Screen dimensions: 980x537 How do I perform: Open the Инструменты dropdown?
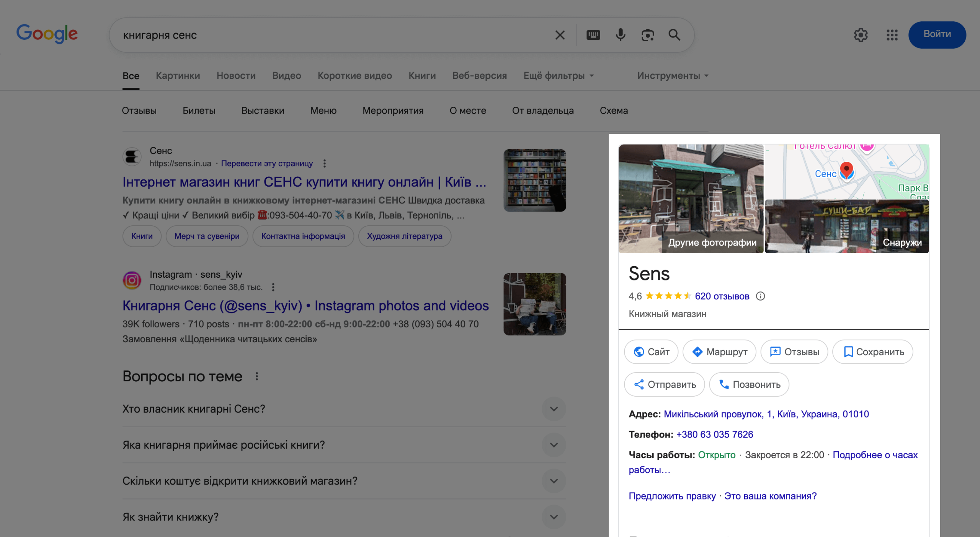coord(673,76)
